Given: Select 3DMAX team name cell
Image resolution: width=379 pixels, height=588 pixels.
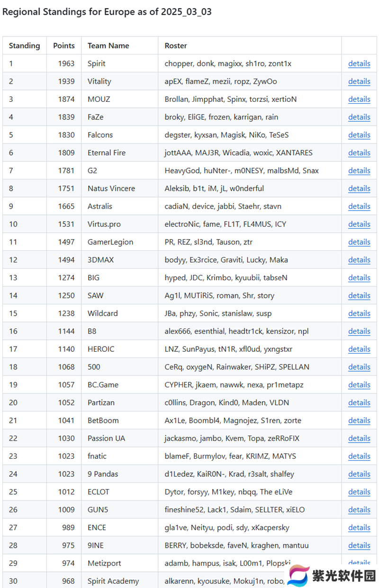Looking at the screenshot, I should [x=120, y=260].
